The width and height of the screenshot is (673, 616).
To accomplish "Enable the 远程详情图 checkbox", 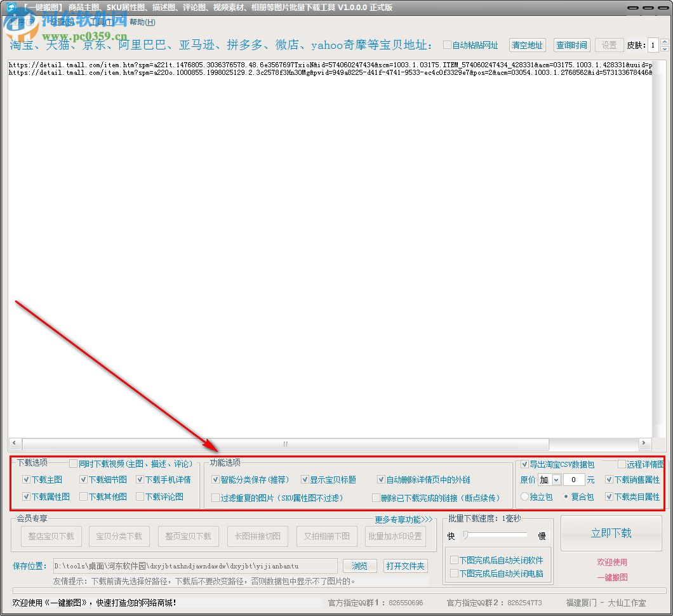I will tap(622, 464).
